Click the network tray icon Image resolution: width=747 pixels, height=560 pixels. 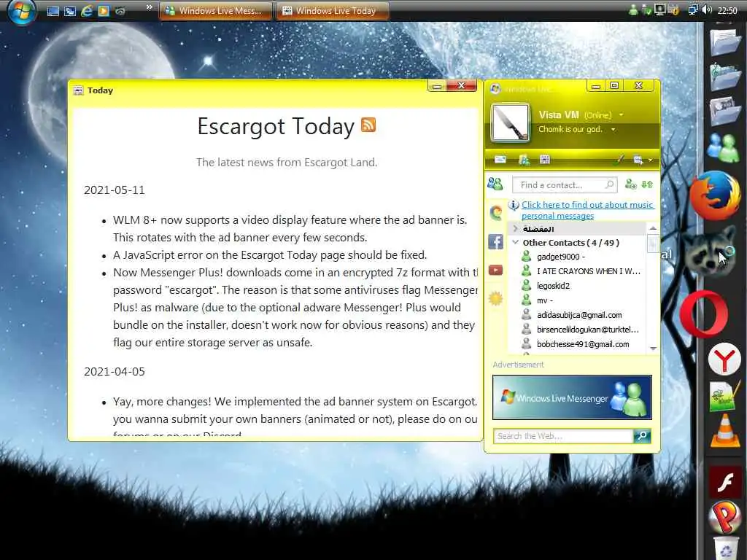693,10
